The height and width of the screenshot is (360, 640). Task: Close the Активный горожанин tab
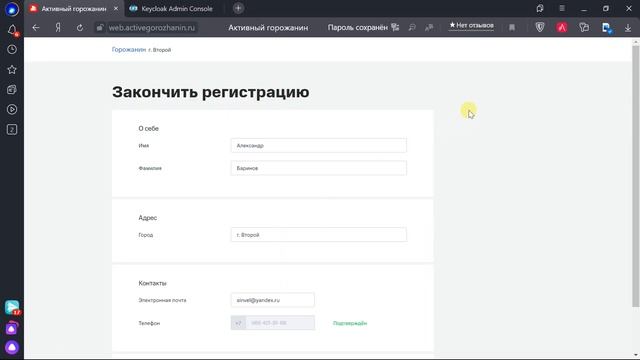[116, 9]
